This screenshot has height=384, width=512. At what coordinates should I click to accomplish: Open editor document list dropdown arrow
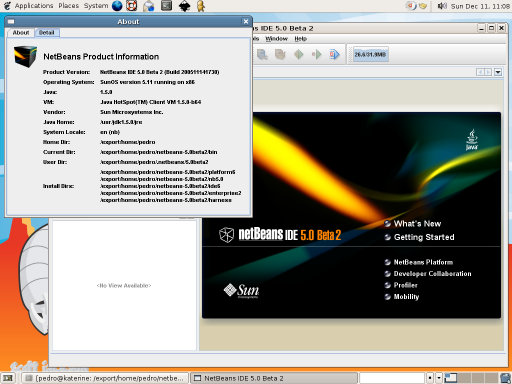(x=498, y=72)
